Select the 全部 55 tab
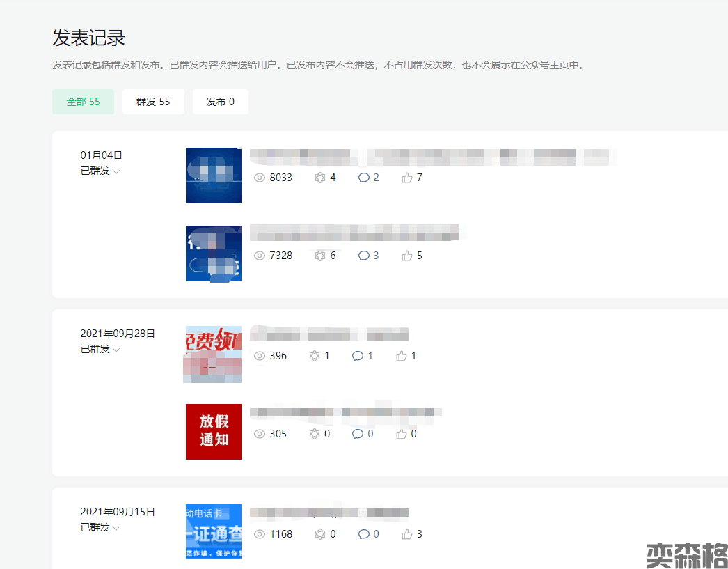This screenshot has width=728, height=569. click(x=83, y=102)
